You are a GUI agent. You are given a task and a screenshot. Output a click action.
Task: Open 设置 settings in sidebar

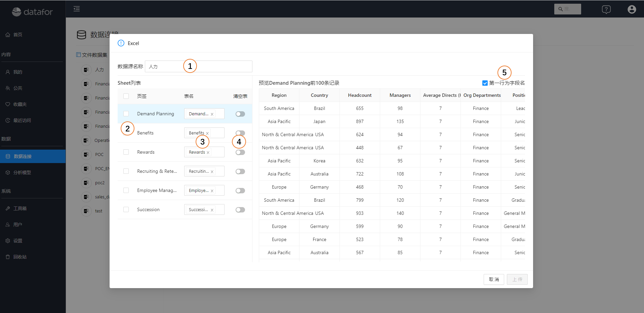pos(18,241)
